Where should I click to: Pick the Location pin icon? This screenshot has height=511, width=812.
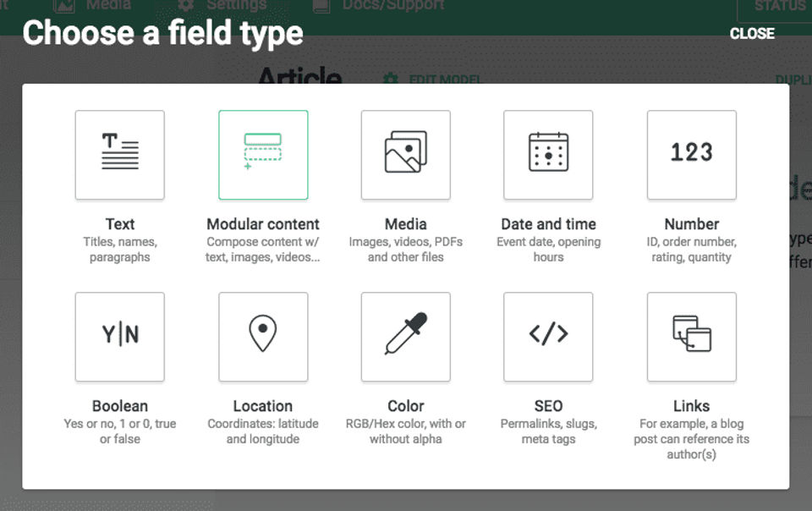(263, 337)
